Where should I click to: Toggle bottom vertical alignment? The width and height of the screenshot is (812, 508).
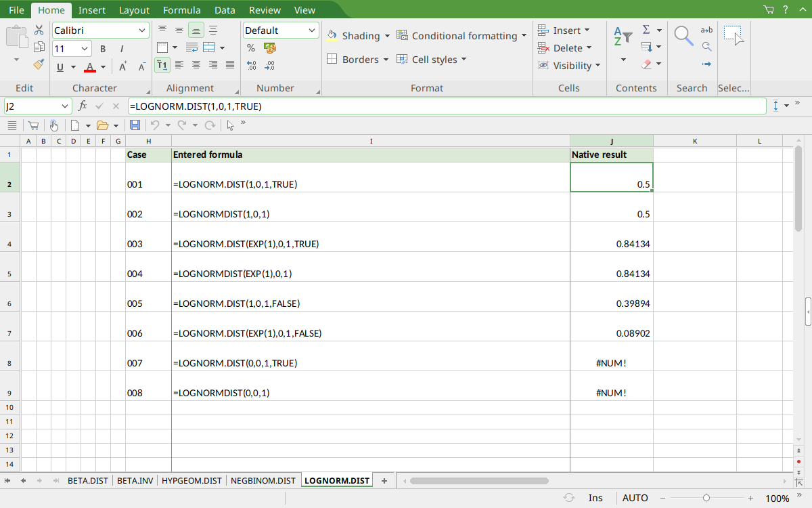click(x=196, y=30)
